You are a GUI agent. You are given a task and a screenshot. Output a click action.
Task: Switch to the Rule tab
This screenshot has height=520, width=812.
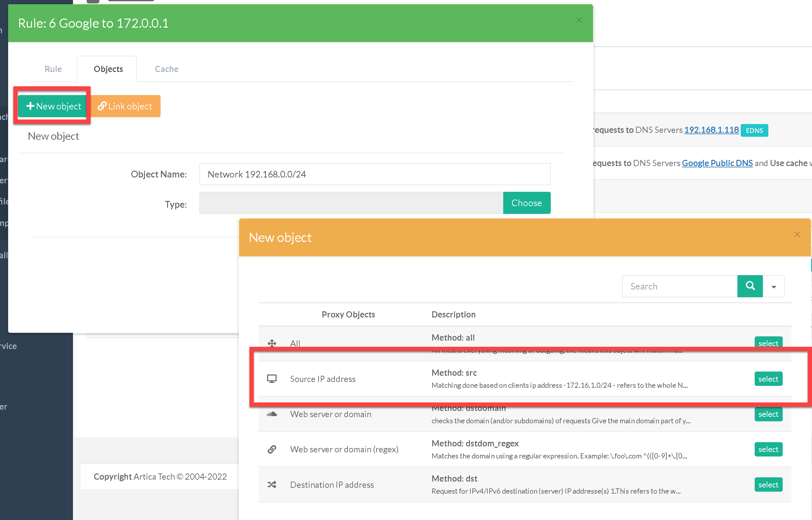point(53,69)
